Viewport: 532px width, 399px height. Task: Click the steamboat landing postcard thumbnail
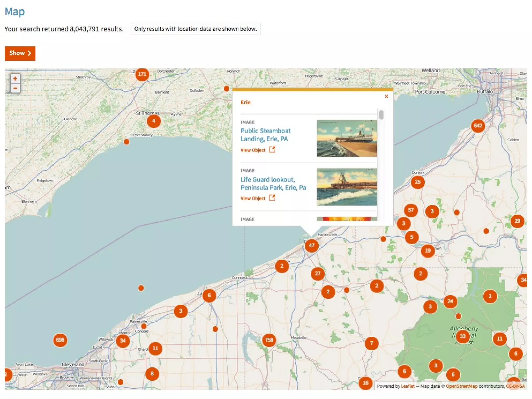(347, 138)
